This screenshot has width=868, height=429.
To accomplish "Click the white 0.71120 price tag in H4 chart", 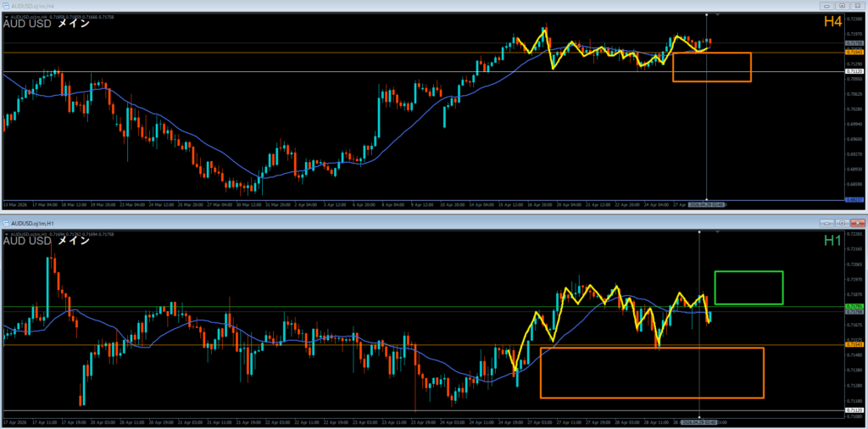I will pyautogui.click(x=853, y=71).
